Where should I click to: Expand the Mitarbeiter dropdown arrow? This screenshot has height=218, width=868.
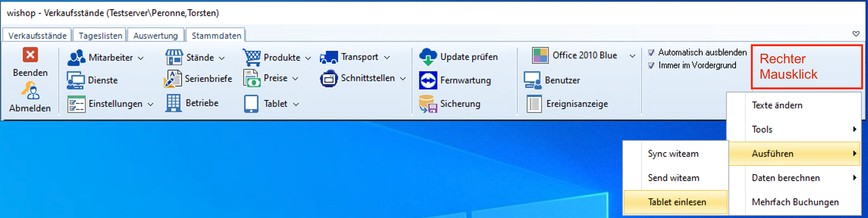(x=141, y=58)
